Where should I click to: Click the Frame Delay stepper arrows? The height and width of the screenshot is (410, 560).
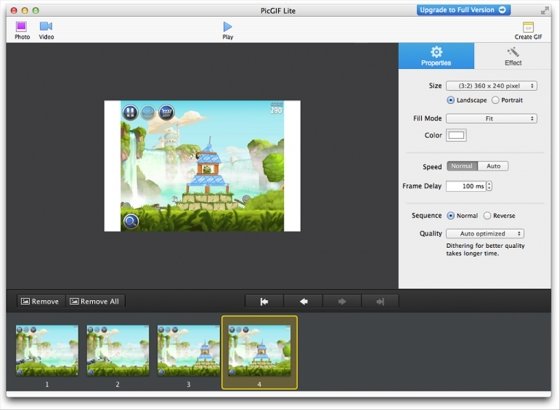(x=489, y=186)
